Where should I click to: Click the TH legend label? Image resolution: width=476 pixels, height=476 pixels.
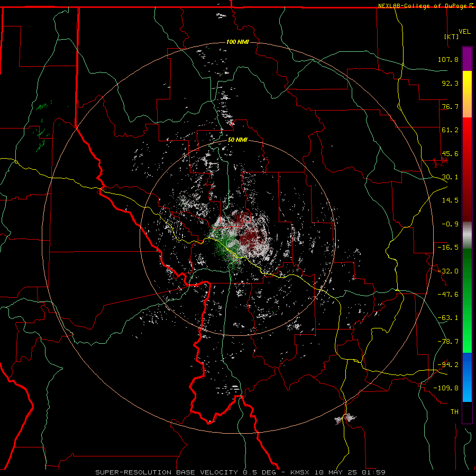click(x=454, y=412)
